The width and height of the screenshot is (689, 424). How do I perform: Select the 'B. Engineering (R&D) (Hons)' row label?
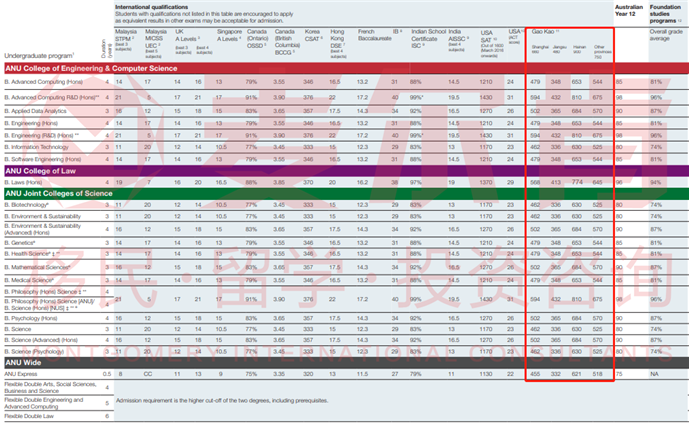(42, 135)
